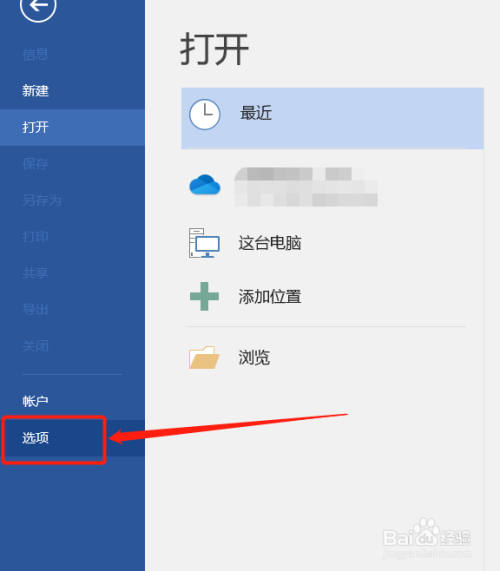Click the back arrow circle icon
Screen dimensions: 500x571
pos(38,7)
